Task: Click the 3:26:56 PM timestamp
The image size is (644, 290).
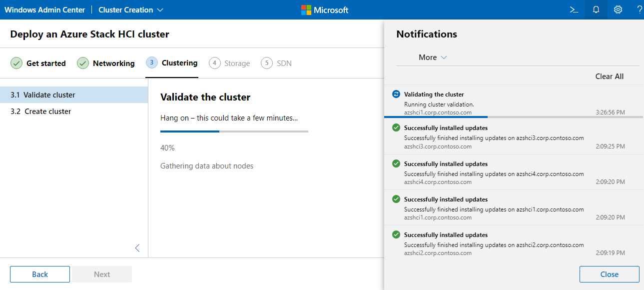Action: pos(610,112)
